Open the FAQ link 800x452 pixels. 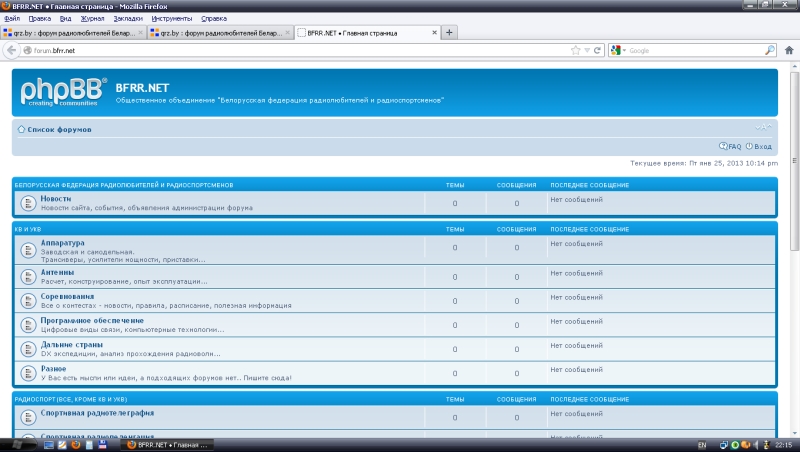point(734,146)
